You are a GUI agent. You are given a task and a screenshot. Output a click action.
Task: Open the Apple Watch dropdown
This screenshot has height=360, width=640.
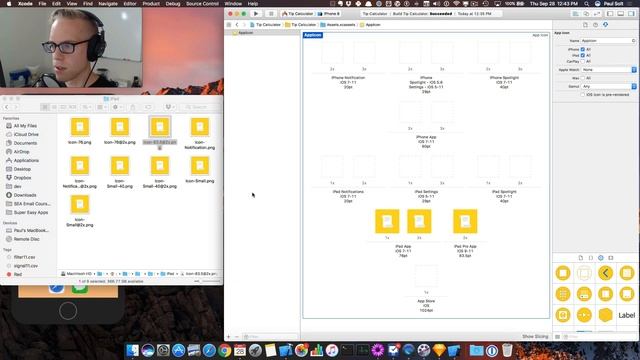tap(609, 70)
